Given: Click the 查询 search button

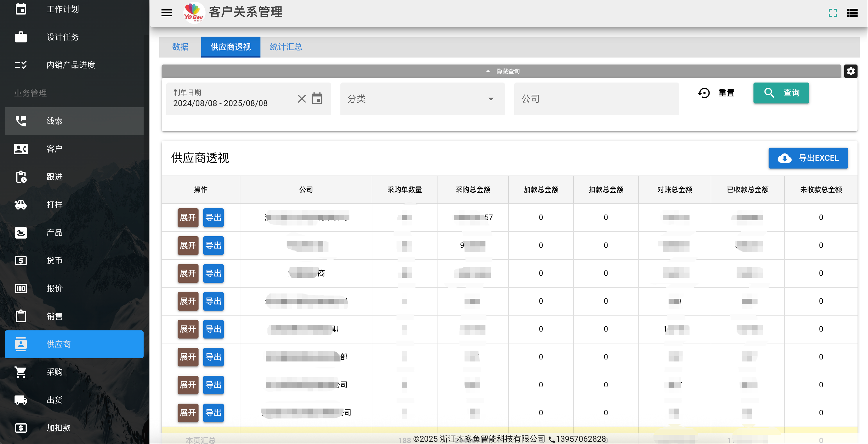Looking at the screenshot, I should point(781,93).
